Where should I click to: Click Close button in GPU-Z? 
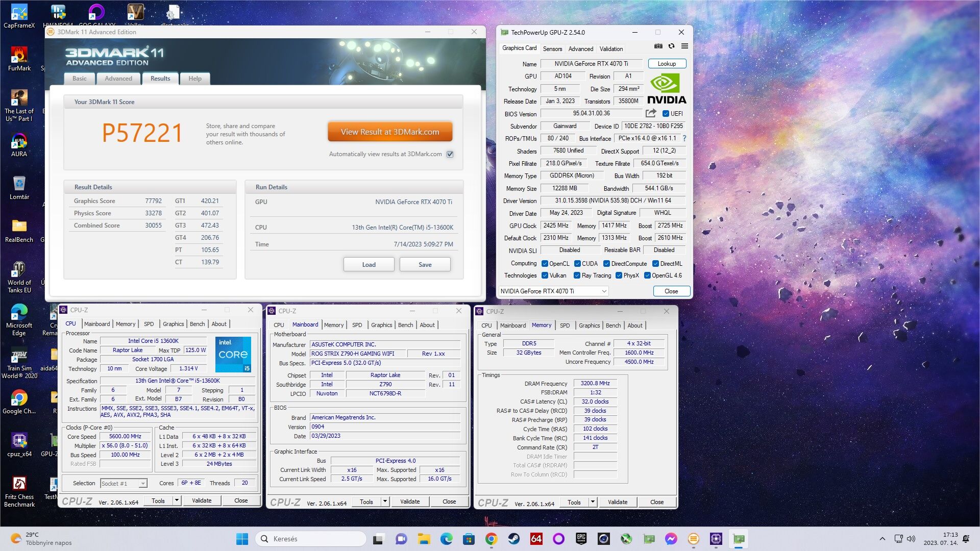[x=671, y=291]
